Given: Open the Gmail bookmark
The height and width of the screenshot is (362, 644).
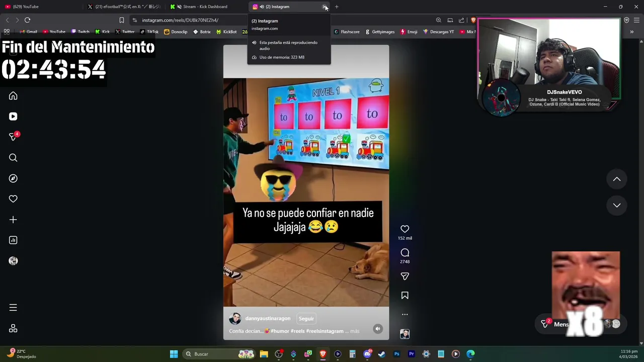Looking at the screenshot, I should coord(28,32).
